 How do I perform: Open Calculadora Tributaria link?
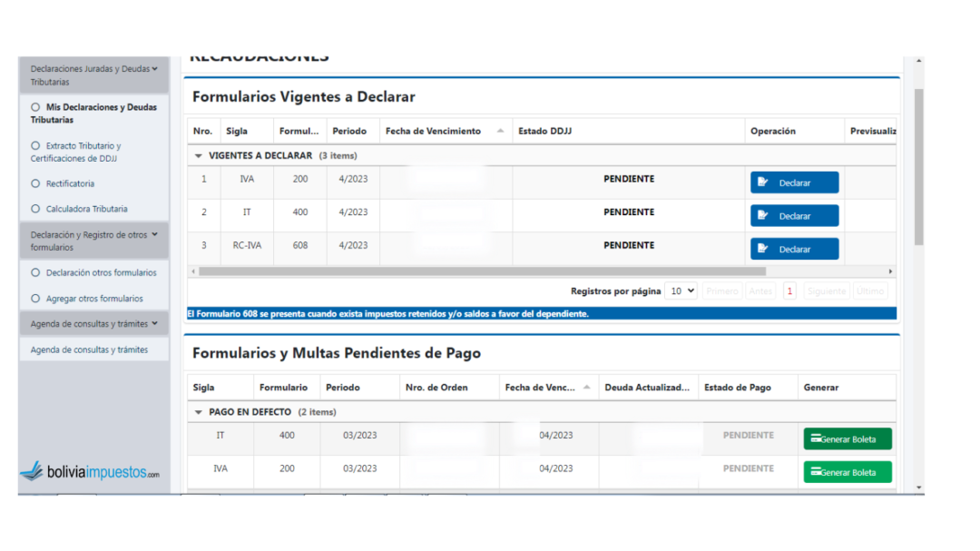point(86,209)
